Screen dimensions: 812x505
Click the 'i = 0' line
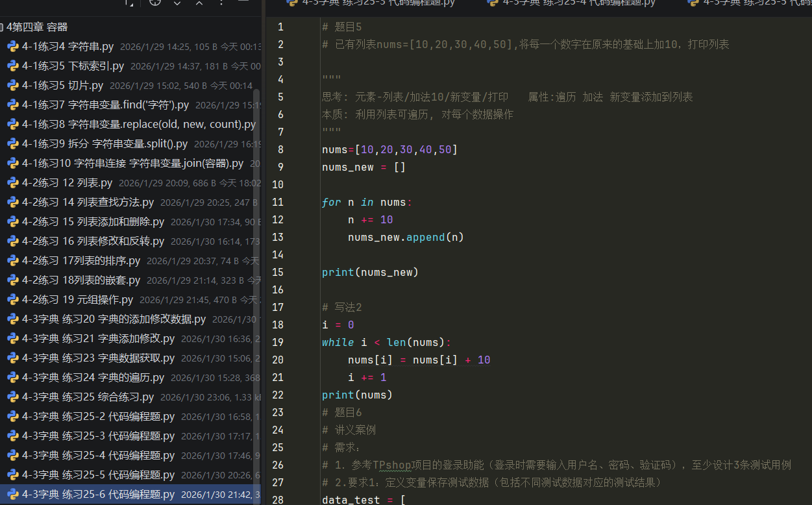pyautogui.click(x=338, y=325)
